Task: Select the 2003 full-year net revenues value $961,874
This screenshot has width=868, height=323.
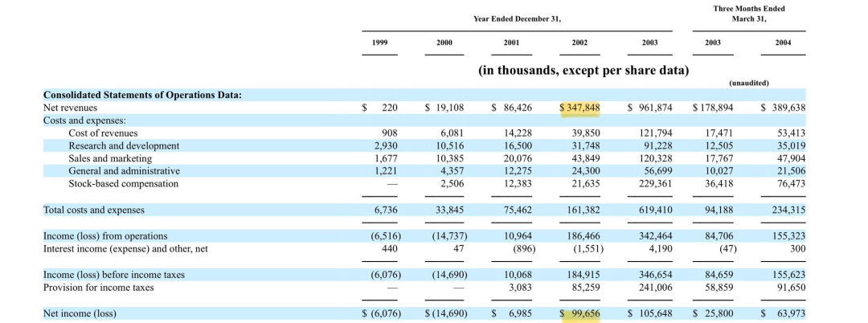Action: 650,108
